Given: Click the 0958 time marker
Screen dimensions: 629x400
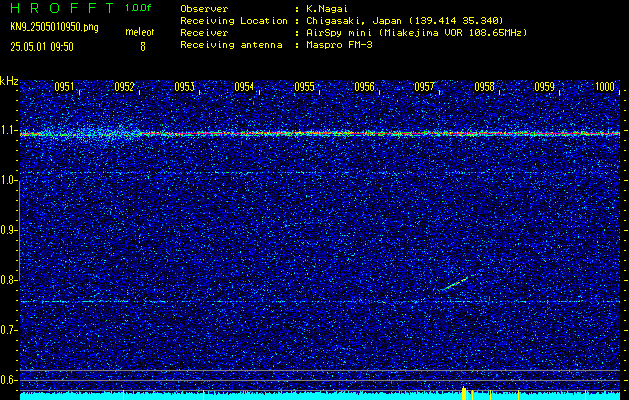Looking at the screenshot, I should [x=484, y=87].
